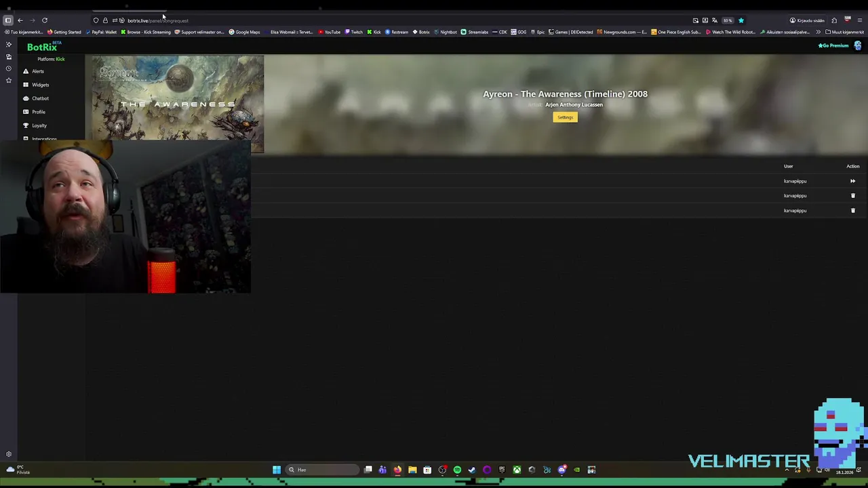
Task: Open the Windows Start menu
Action: 277,470
